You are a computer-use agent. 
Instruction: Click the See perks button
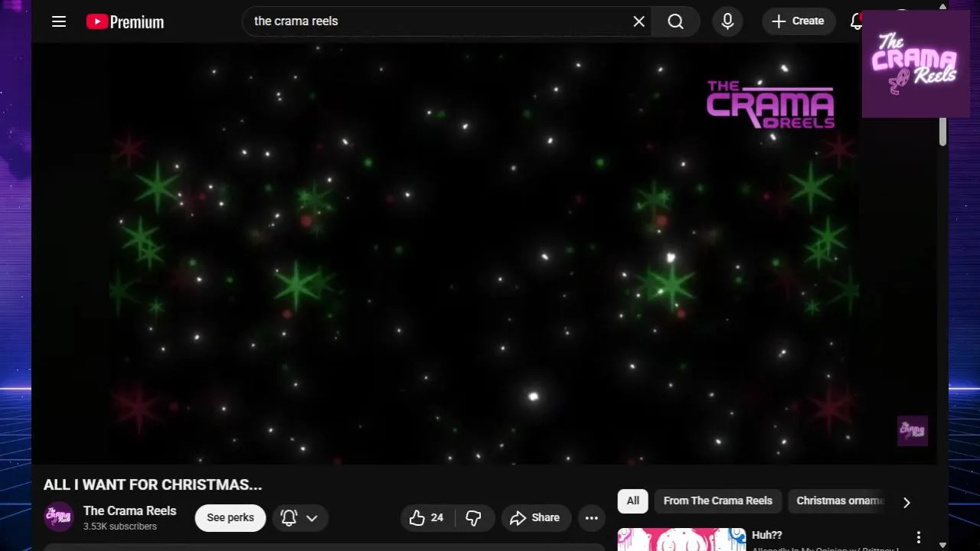click(x=230, y=518)
